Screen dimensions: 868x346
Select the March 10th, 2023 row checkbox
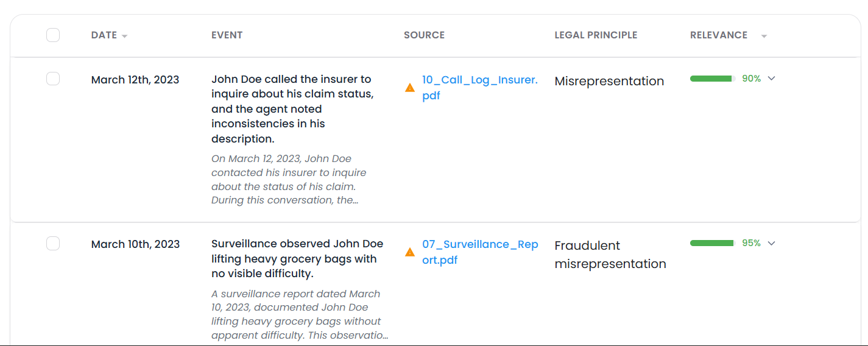53,244
